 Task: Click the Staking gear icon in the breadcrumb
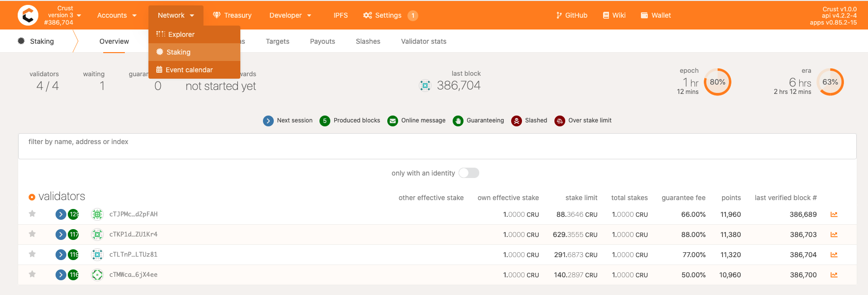tap(21, 41)
